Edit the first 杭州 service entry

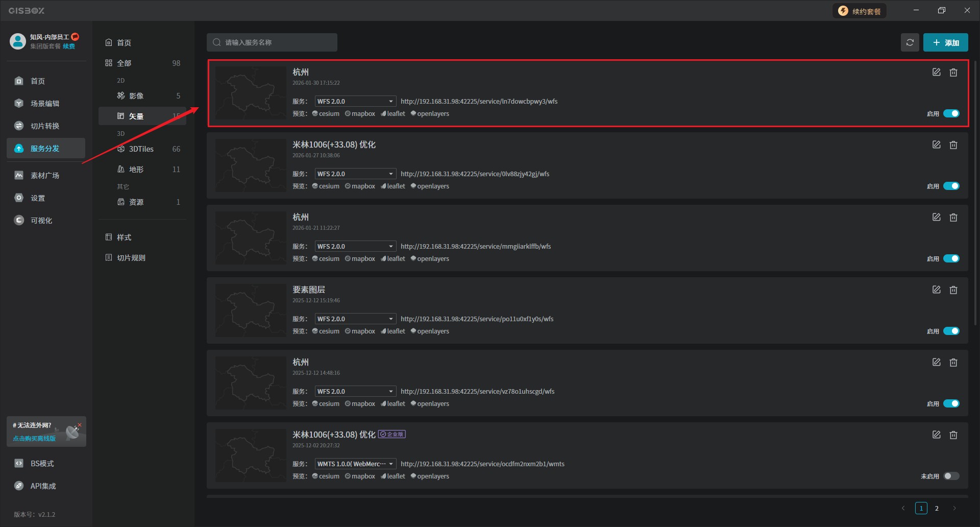pyautogui.click(x=936, y=73)
